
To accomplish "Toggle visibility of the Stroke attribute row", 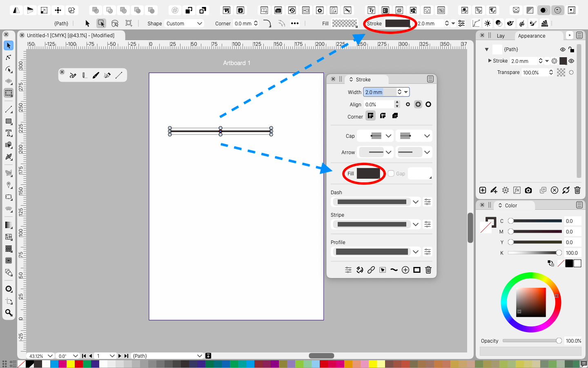I will [572, 61].
